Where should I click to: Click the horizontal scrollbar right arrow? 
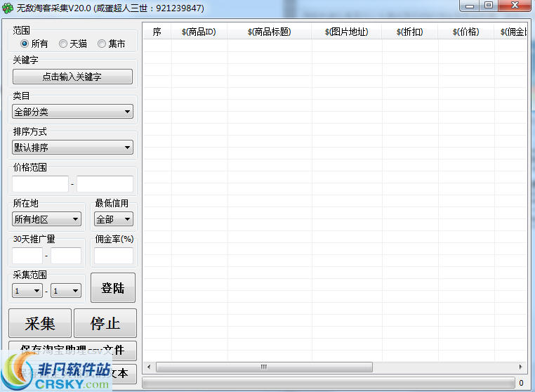(x=520, y=367)
